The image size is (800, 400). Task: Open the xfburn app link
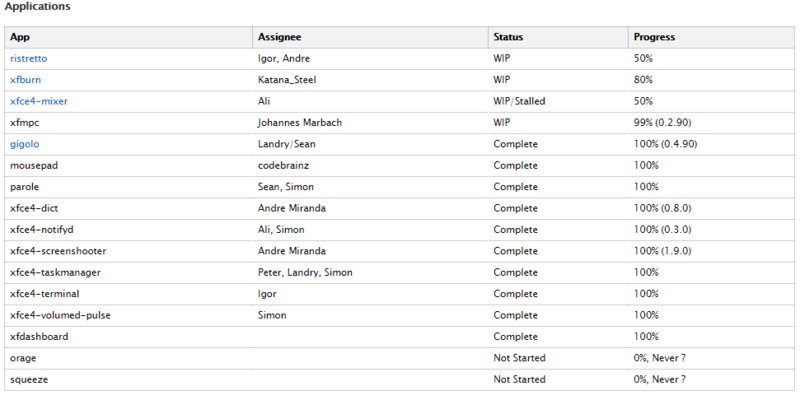tap(25, 80)
